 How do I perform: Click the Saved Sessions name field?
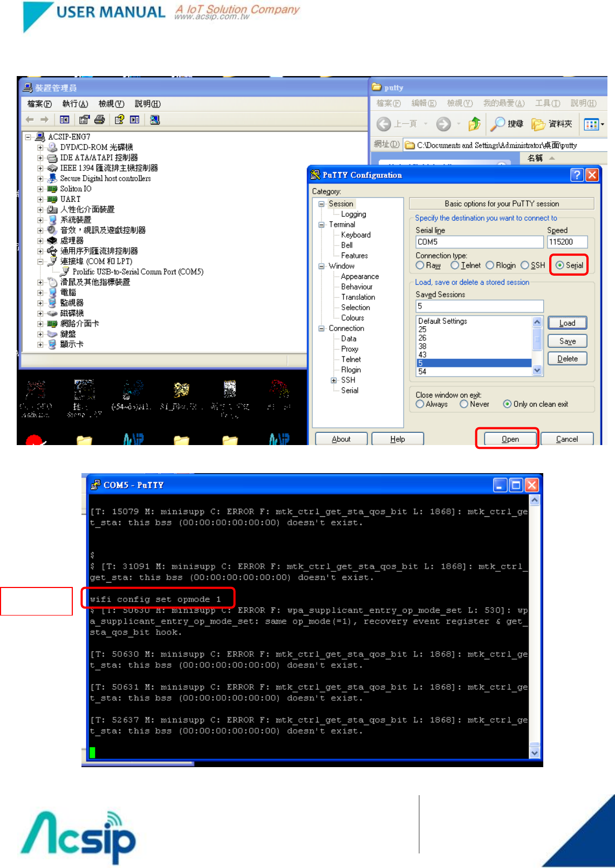[x=480, y=306]
